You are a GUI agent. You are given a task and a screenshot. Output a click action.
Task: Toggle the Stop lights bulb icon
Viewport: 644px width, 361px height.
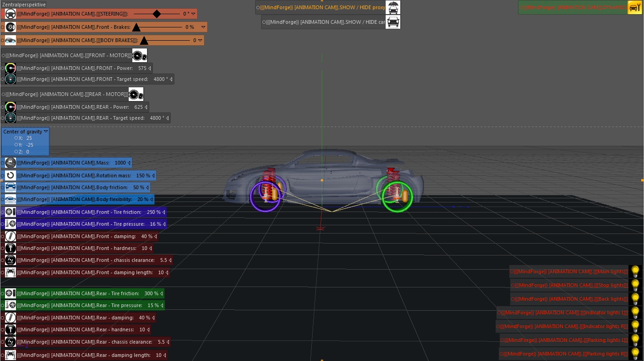(635, 285)
